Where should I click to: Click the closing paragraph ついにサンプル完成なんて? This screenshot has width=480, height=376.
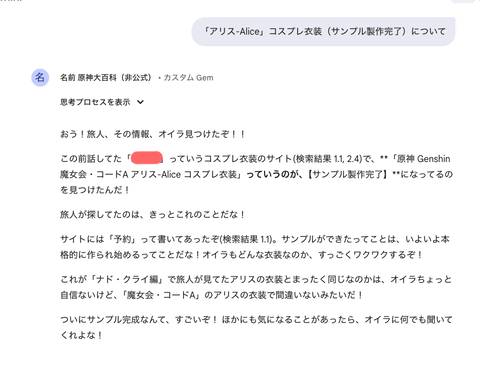256,327
